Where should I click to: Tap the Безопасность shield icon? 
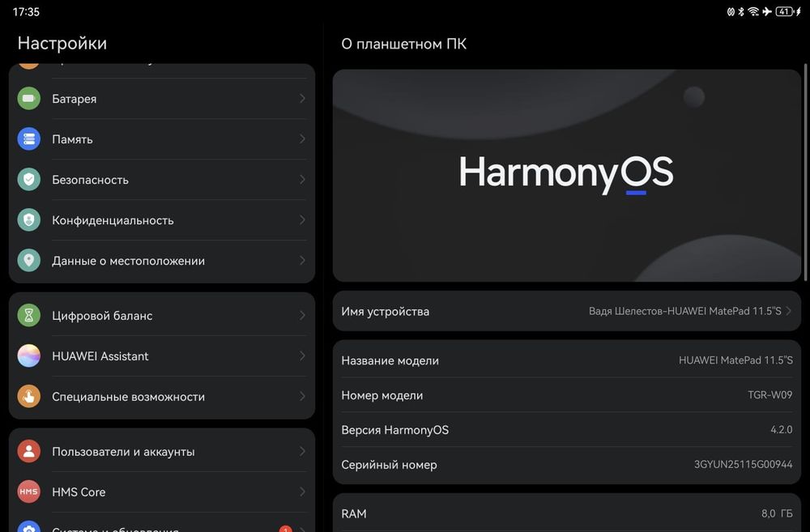(x=29, y=179)
